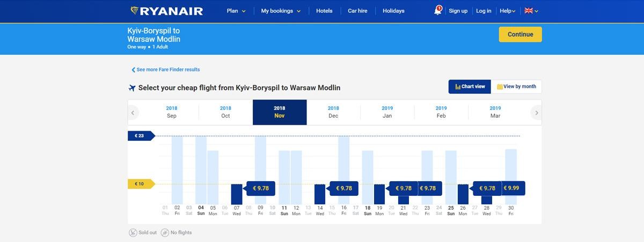The image size is (644, 242).
Task: Select the 2018 Dec month tab
Action: 333,112
